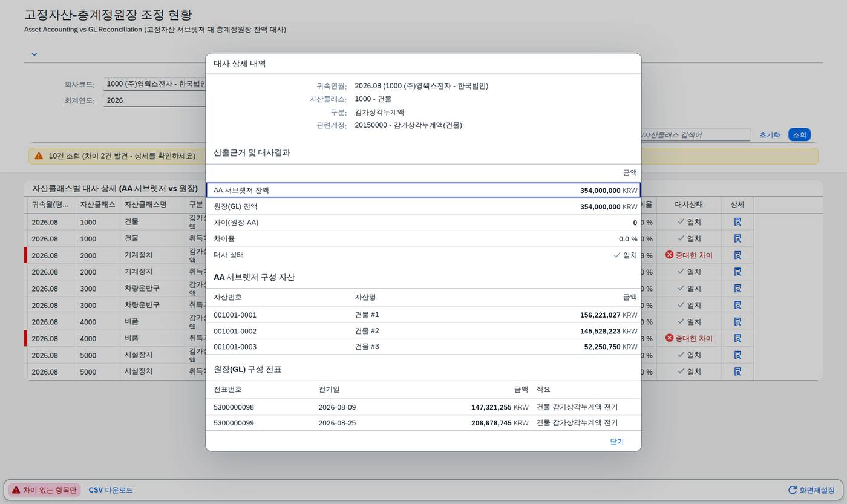Click the 자산번호 column header
The height and width of the screenshot is (504, 847).
pyautogui.click(x=227, y=297)
